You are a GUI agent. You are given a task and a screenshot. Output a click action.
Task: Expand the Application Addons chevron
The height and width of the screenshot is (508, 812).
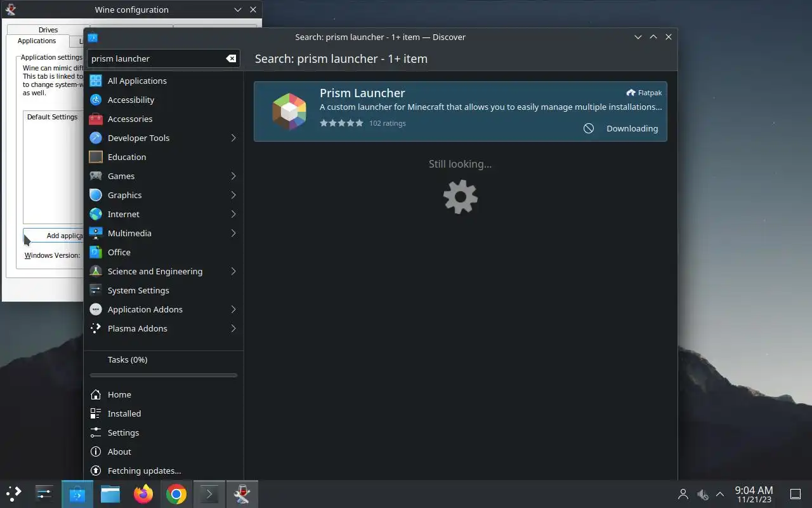(x=233, y=309)
